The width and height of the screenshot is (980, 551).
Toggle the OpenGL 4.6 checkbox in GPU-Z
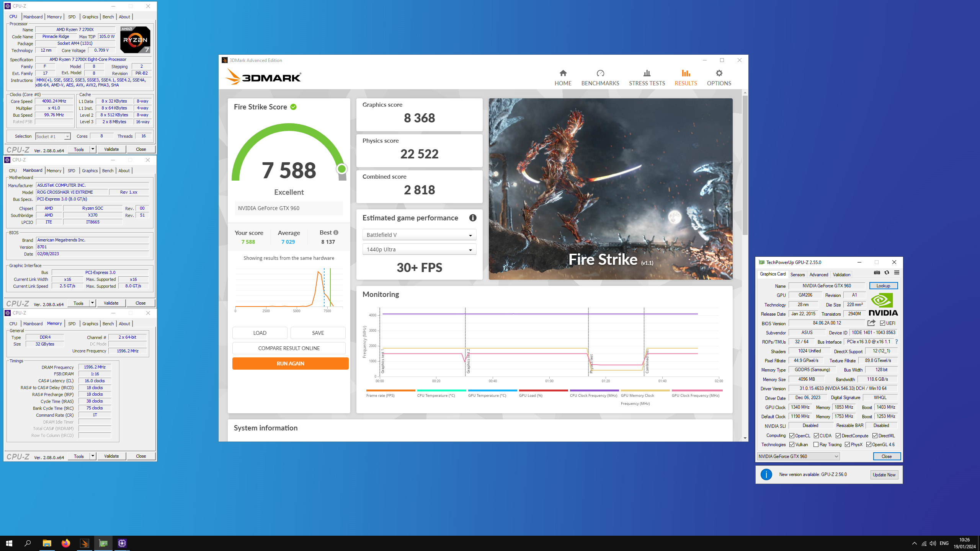tap(869, 445)
